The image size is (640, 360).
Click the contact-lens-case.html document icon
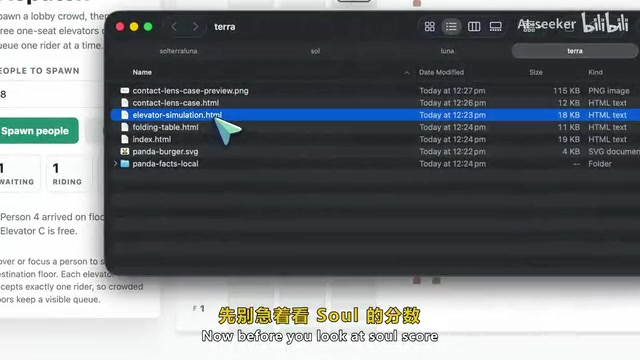point(125,103)
